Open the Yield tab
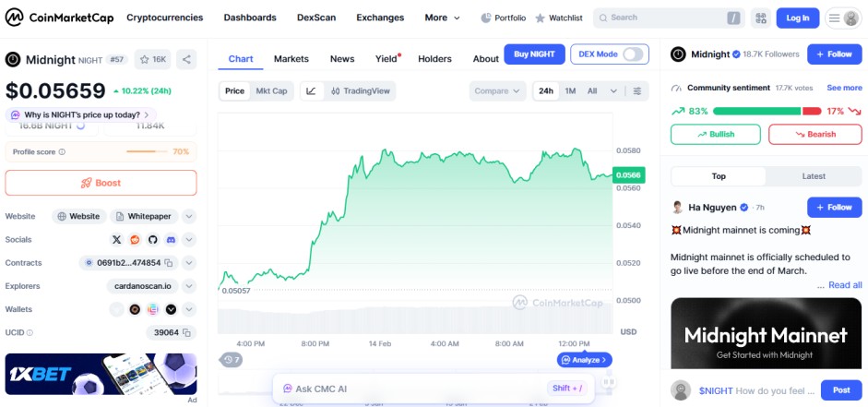 386,59
